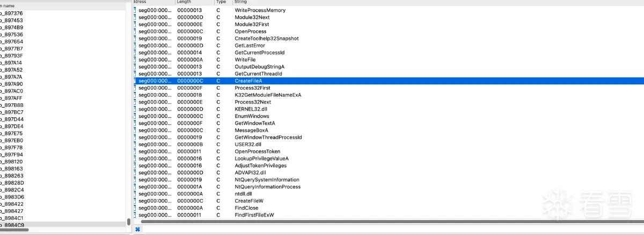This screenshot has width=644, height=235.
Task: Select the MessageBoxA string
Action: (389, 130)
